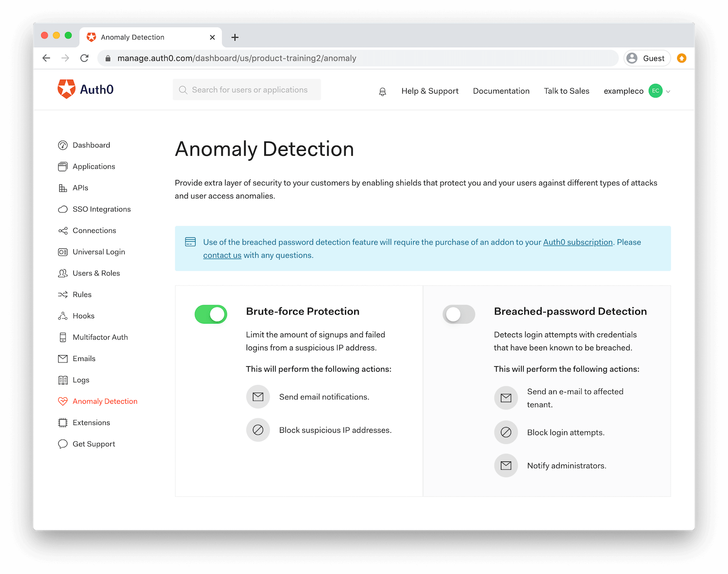This screenshot has width=728, height=574.
Task: Click the Guest profile button
Action: tap(647, 58)
